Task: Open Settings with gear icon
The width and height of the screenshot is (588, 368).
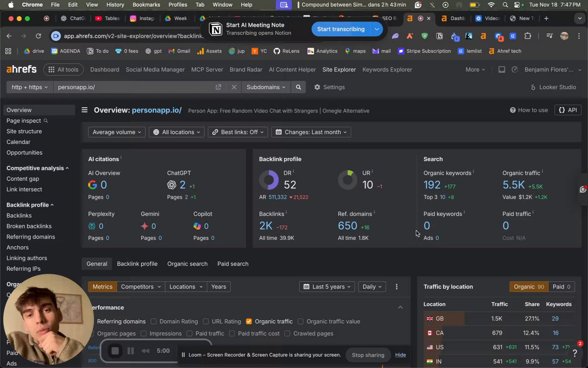Action: pyautogui.click(x=329, y=87)
